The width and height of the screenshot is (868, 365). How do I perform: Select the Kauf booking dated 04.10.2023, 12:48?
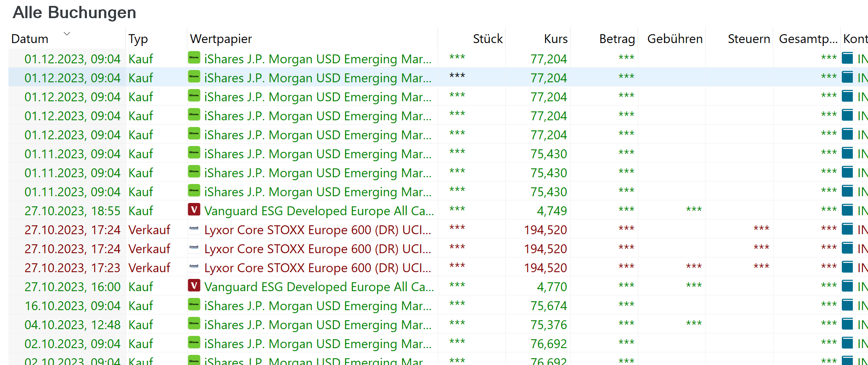point(72,325)
